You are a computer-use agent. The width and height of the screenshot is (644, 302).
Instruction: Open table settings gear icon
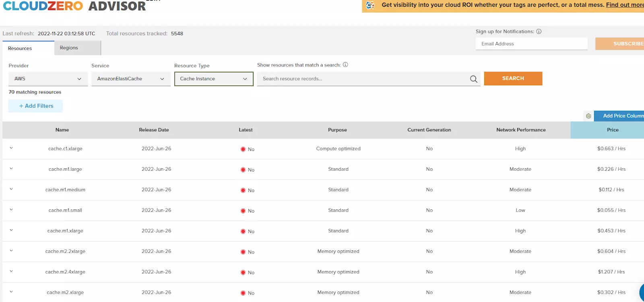(x=588, y=116)
